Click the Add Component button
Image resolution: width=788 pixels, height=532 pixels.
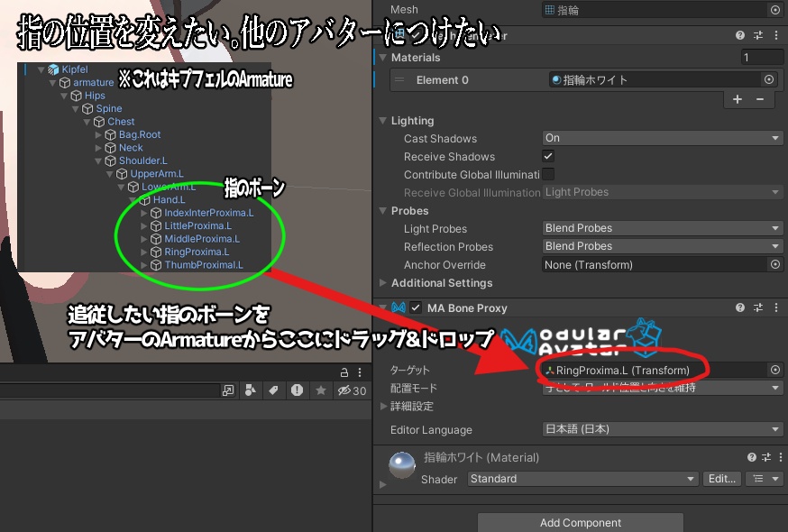580,522
